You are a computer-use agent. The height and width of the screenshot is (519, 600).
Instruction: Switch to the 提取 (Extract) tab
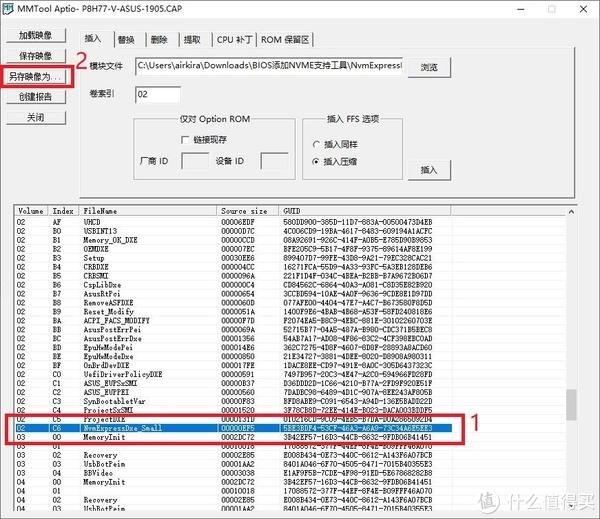[x=192, y=39]
